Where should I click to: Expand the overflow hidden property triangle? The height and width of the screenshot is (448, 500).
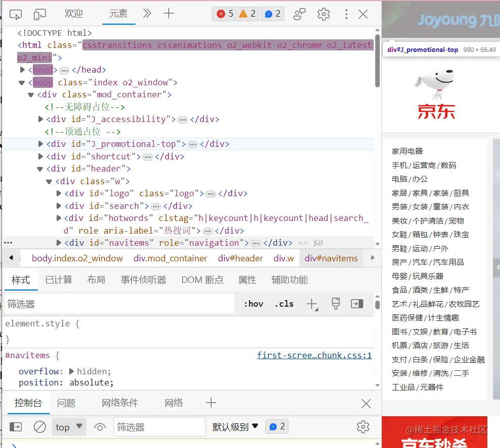(x=71, y=371)
